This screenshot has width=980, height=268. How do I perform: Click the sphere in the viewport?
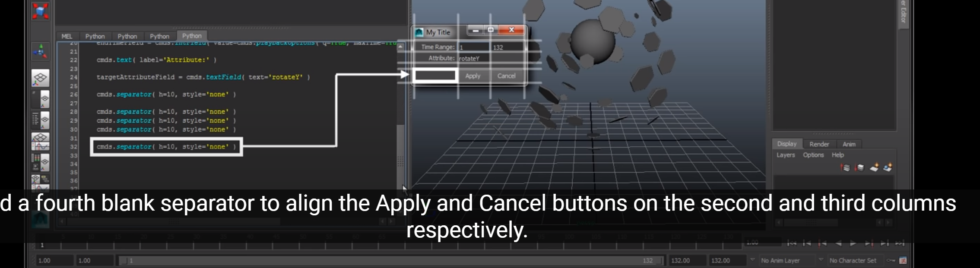click(593, 41)
